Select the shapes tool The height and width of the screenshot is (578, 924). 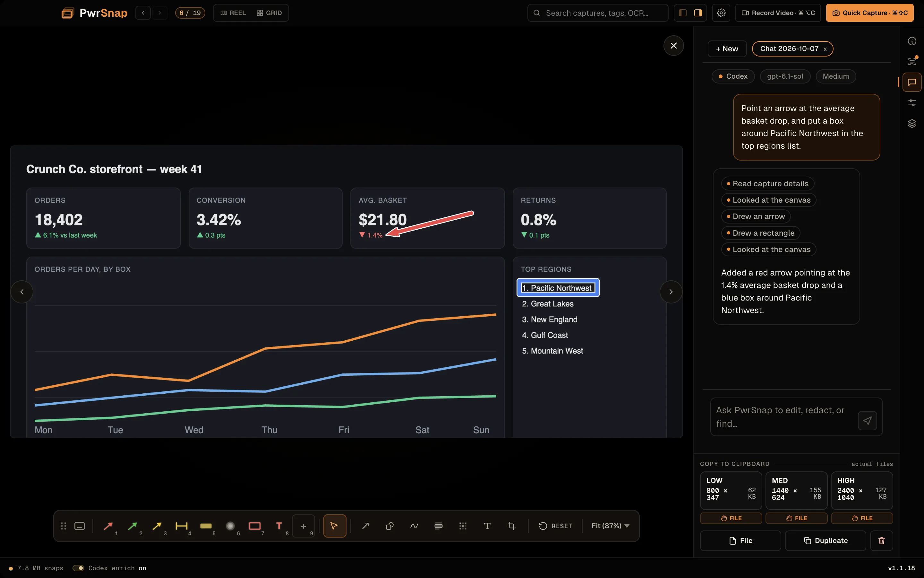pyautogui.click(x=390, y=526)
